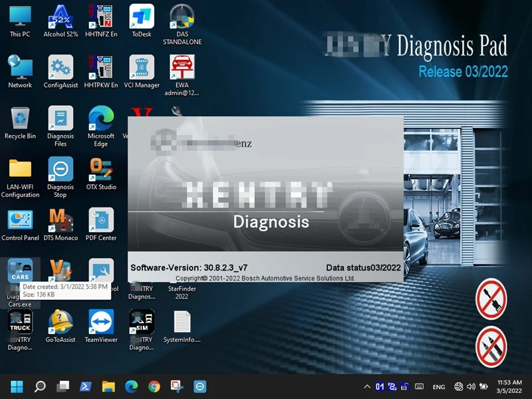The height and width of the screenshot is (399, 532).
Task: Open Diagnosis Stop taskbar icon
Action: pyautogui.click(x=200, y=386)
